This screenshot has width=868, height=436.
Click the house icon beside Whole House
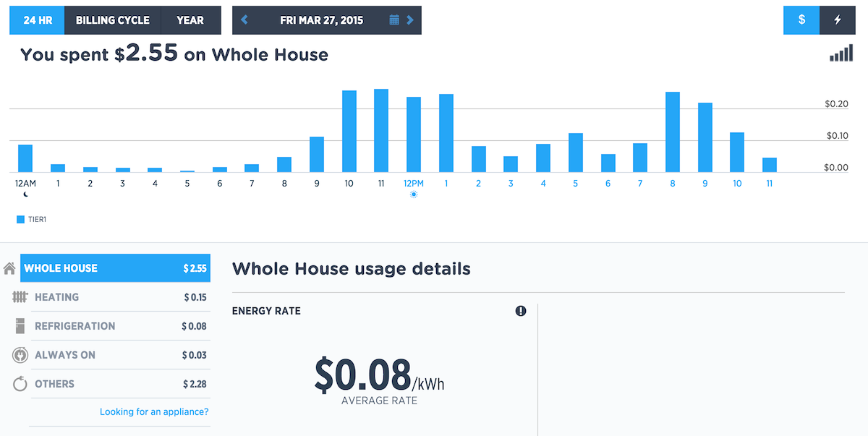coord(9,268)
